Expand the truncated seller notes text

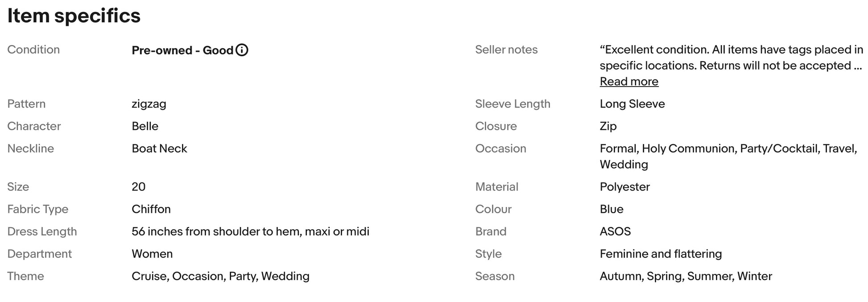629,82
